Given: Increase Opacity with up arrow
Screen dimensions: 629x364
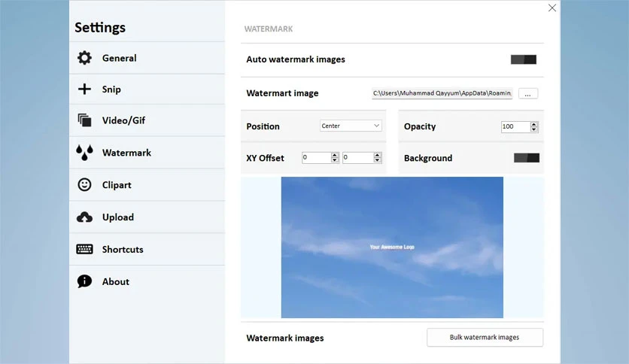Looking at the screenshot, I should (x=534, y=124).
